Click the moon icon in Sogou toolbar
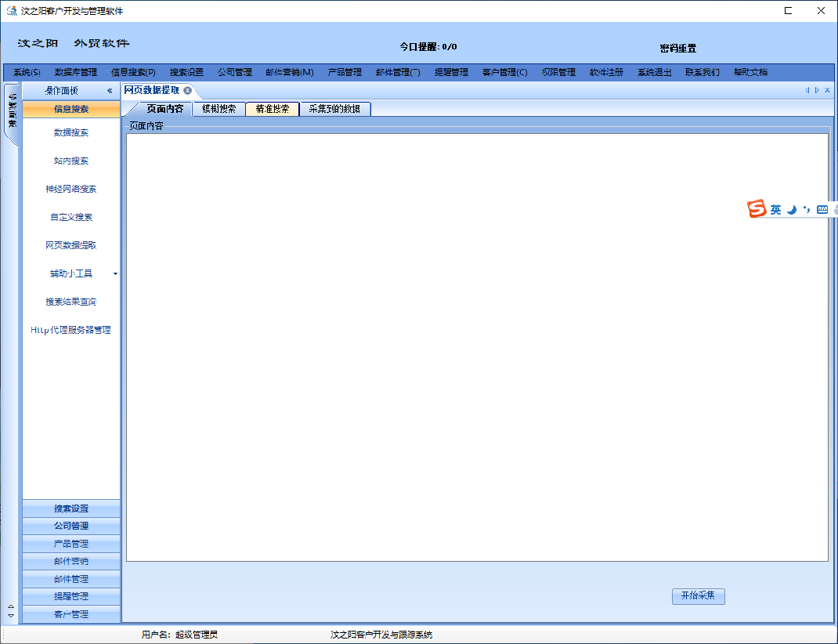The image size is (838, 644). click(792, 210)
